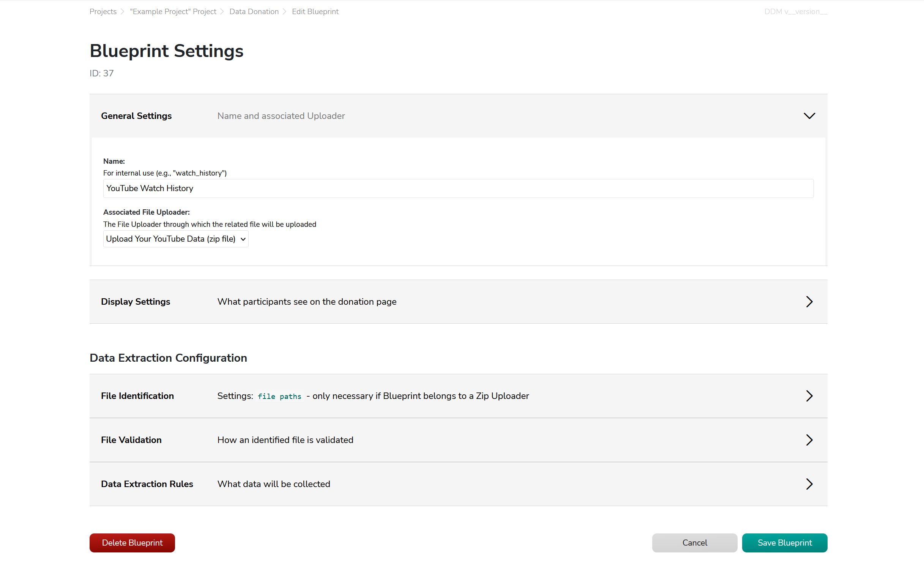Save changes with Save Blueprint
The height and width of the screenshot is (568, 924).
click(784, 543)
